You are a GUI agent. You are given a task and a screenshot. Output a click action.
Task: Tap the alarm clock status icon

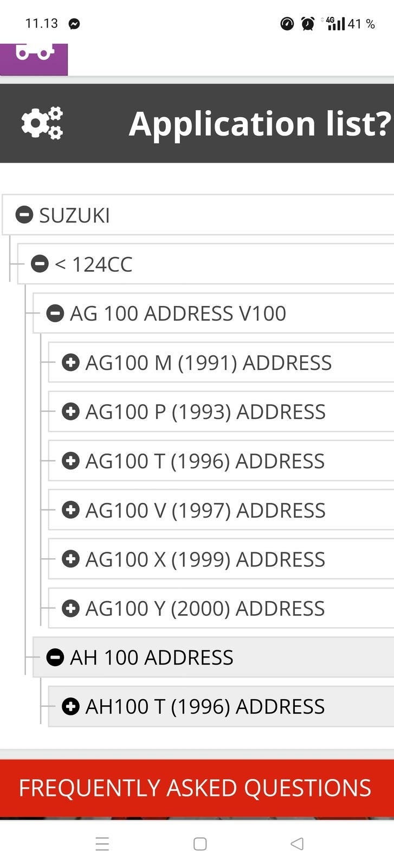(x=308, y=24)
